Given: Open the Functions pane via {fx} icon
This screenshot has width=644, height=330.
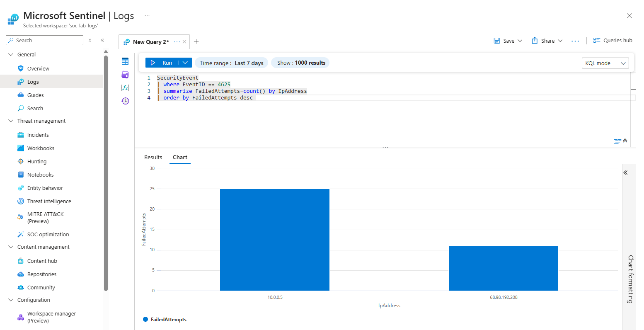Looking at the screenshot, I should click(125, 87).
